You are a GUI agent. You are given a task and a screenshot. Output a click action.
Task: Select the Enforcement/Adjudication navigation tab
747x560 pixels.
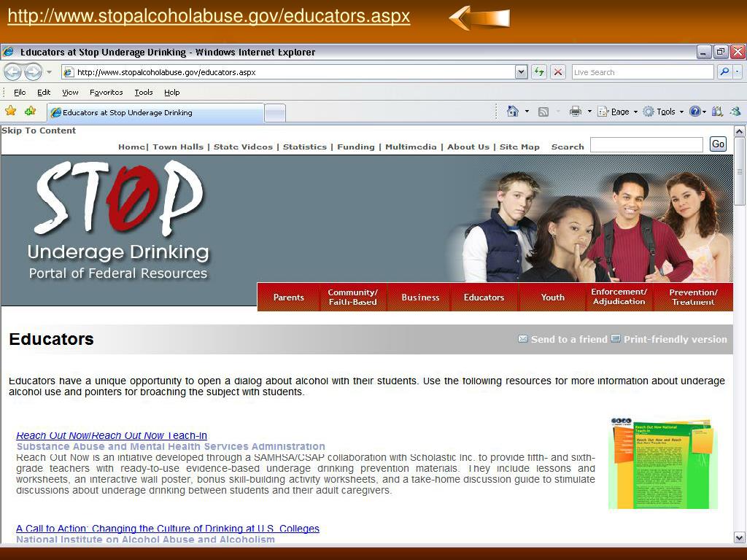coord(619,297)
